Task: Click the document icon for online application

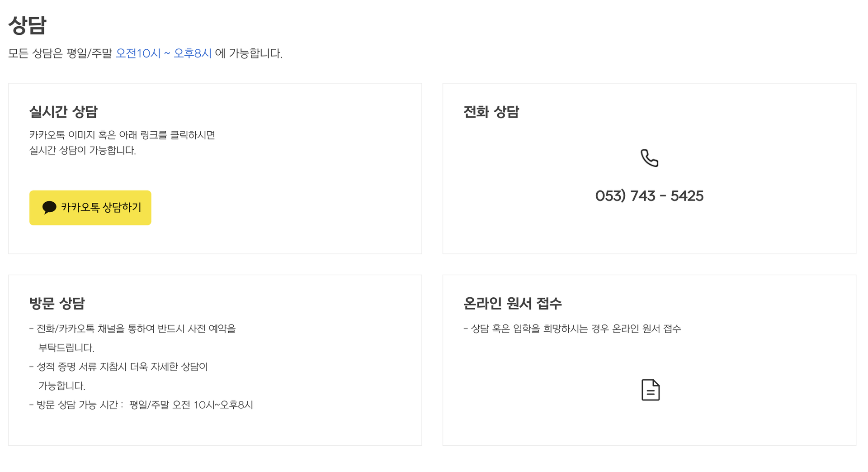Action: point(651,390)
